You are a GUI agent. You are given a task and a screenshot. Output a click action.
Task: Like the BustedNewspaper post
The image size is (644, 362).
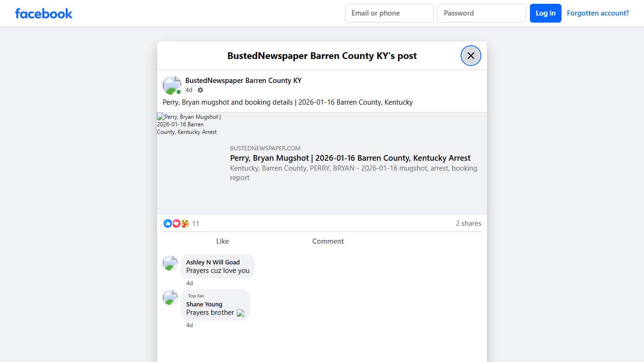point(222,241)
